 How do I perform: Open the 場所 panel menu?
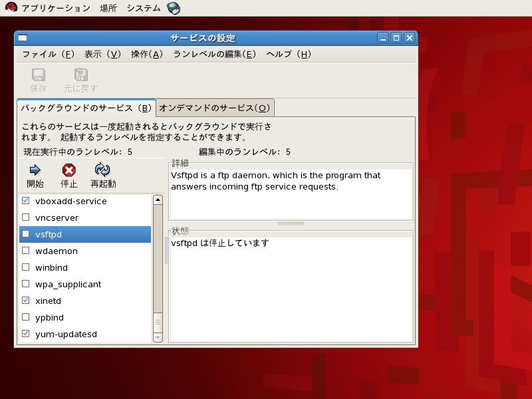tap(108, 8)
